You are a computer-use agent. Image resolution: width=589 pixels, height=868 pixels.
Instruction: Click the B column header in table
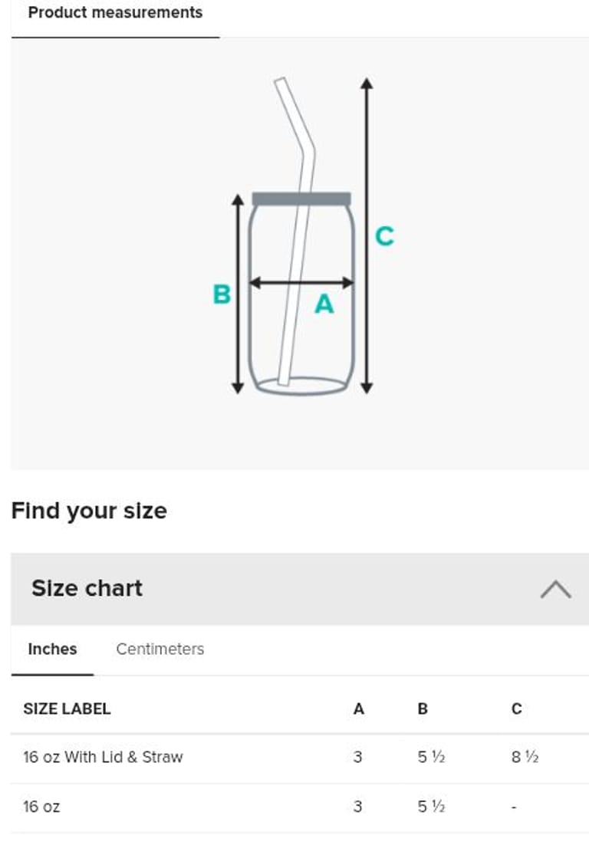tap(423, 709)
